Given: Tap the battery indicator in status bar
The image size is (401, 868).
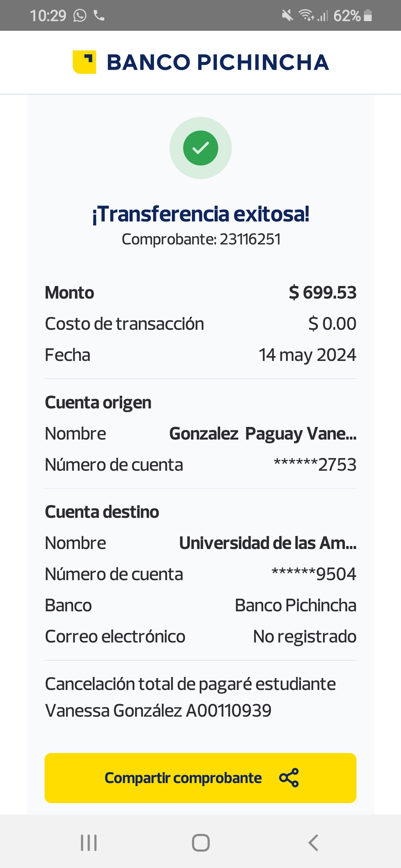Looking at the screenshot, I should [368, 16].
